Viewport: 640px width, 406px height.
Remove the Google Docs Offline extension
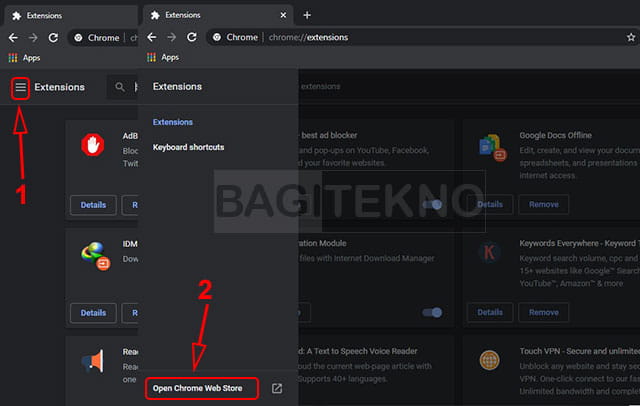[544, 204]
